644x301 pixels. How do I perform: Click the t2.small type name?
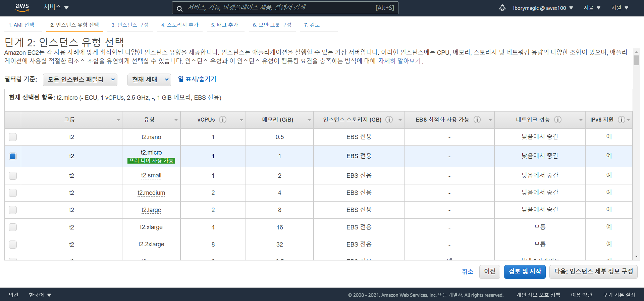click(151, 175)
